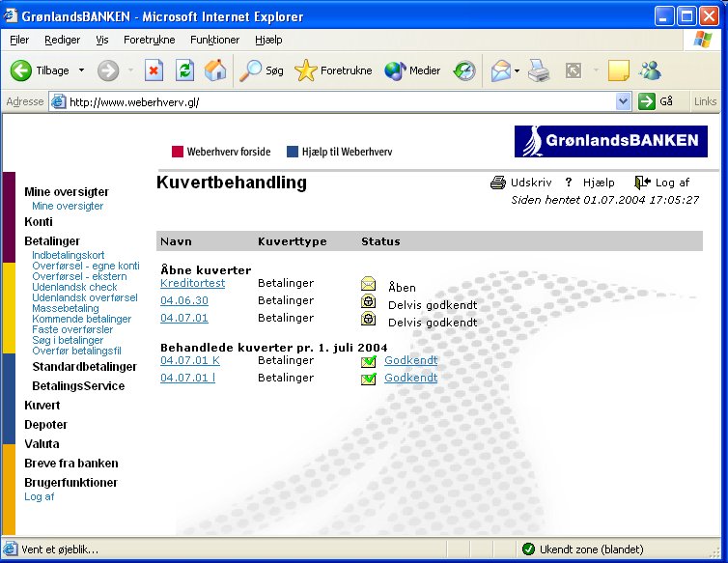Click the Gå green arrow button
The height and width of the screenshot is (563, 728).
[x=646, y=101]
